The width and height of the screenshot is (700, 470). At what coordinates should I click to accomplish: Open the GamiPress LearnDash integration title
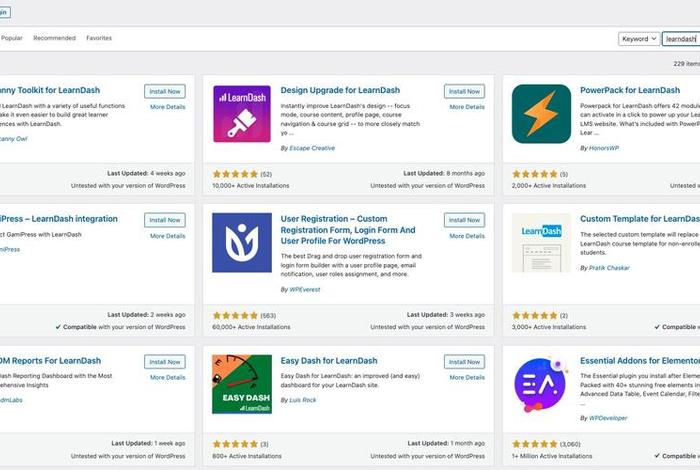click(59, 219)
